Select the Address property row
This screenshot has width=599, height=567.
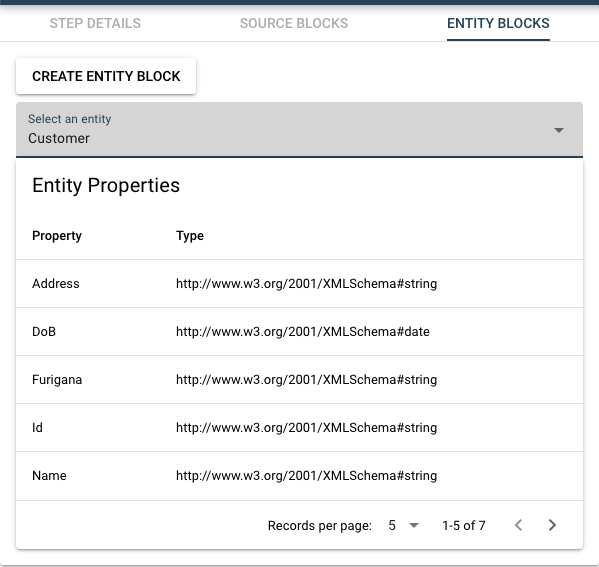pyautogui.click(x=300, y=284)
